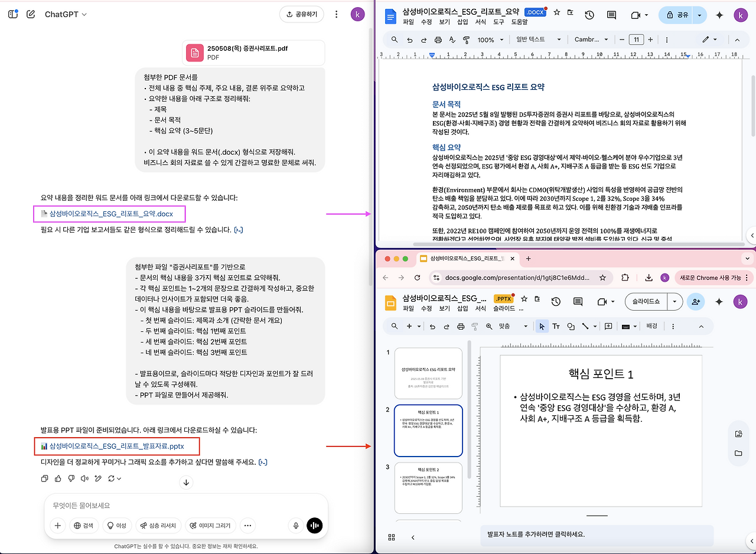756x554 pixels.
Task: Open the slideshow options dropdown
Action: (675, 301)
